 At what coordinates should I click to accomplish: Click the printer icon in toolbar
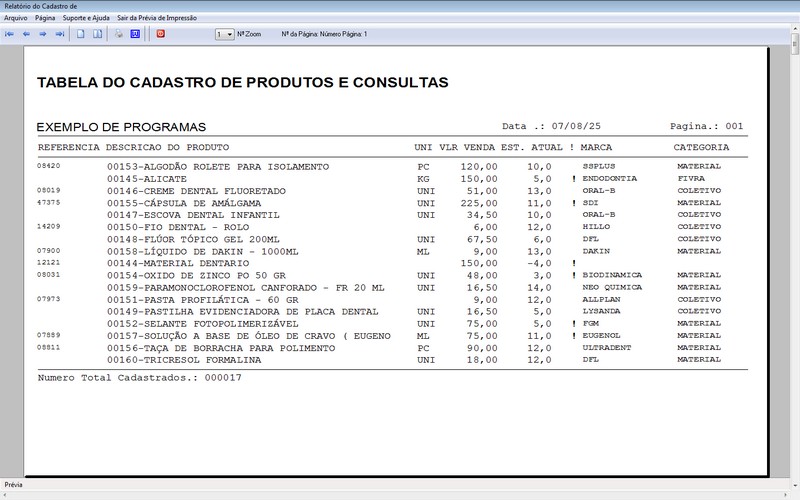119,34
